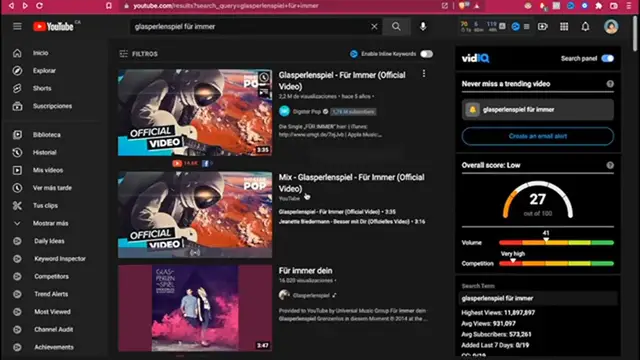Viewport: 640px width, 360px height.
Task: Click the Highest Views: 11,897,897 stat
Action: pos(498,313)
